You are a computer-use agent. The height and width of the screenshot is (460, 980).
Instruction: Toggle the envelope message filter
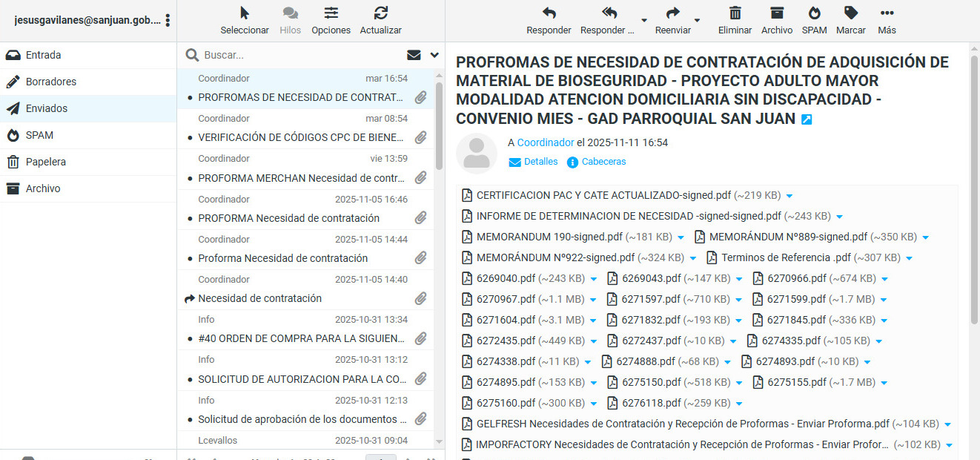[x=414, y=55]
